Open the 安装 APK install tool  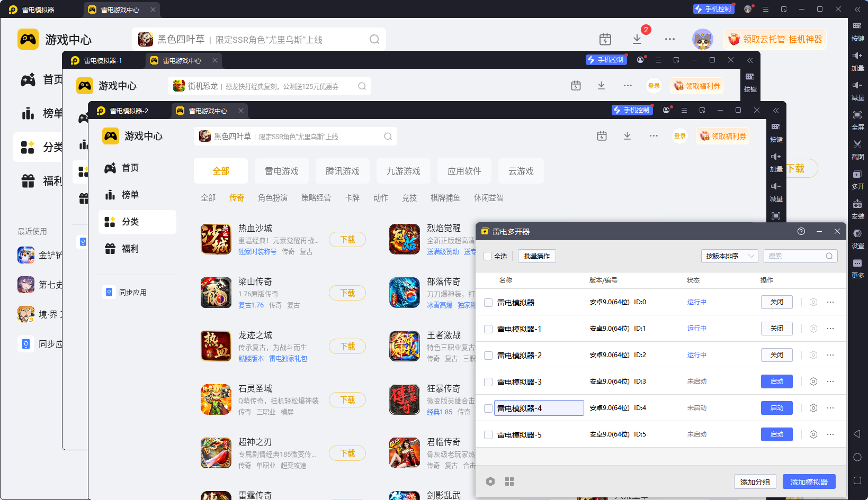[857, 209]
